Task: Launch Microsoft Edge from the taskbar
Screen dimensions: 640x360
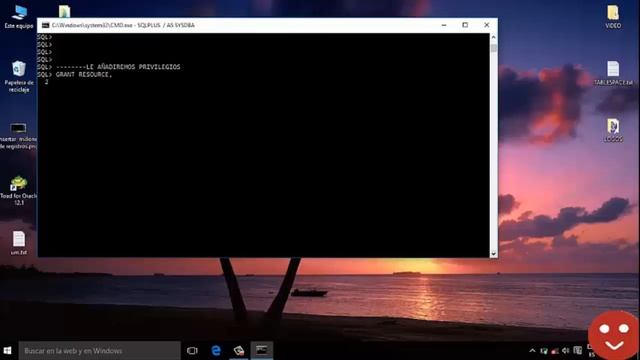Action: point(216,351)
